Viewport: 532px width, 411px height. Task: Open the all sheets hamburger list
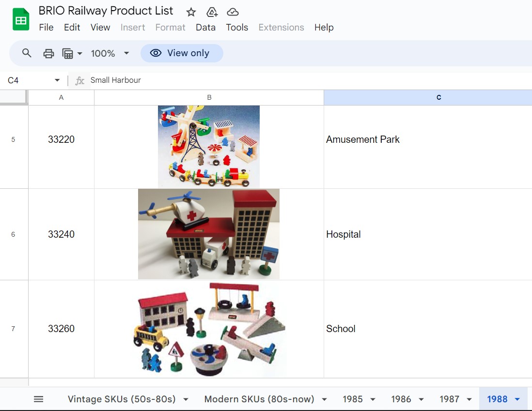[x=38, y=399]
